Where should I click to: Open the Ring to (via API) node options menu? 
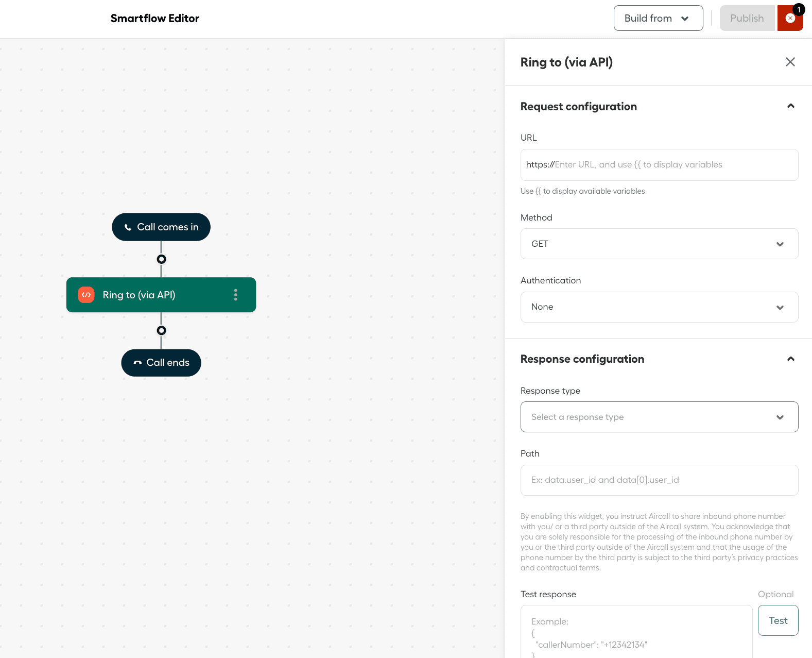[236, 295]
